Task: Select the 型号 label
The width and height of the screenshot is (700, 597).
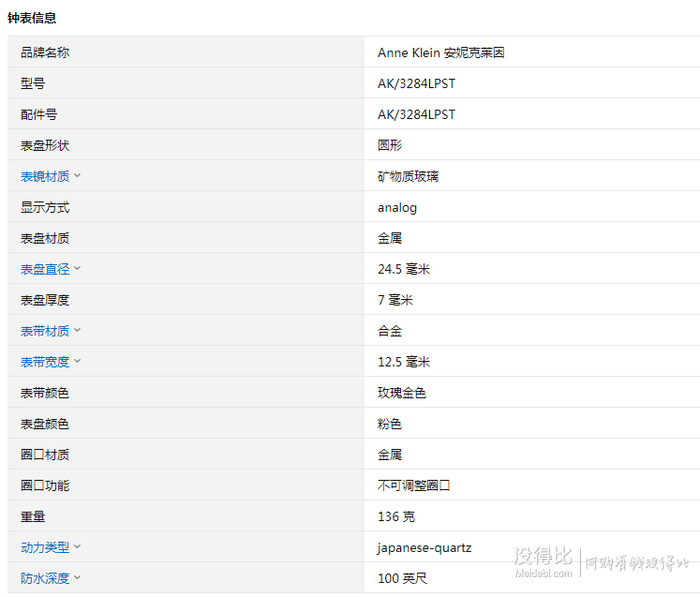Action: [x=33, y=83]
